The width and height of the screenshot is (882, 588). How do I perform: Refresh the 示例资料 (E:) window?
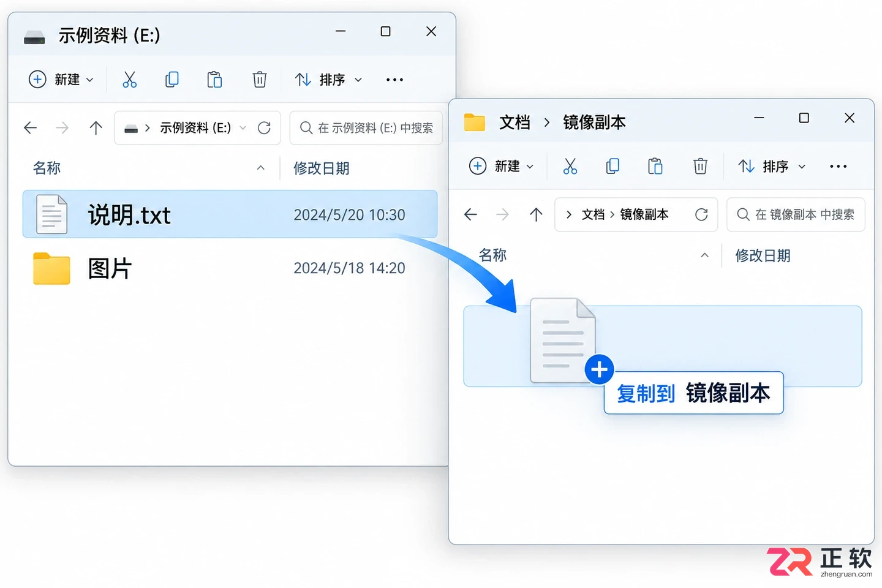coord(264,127)
